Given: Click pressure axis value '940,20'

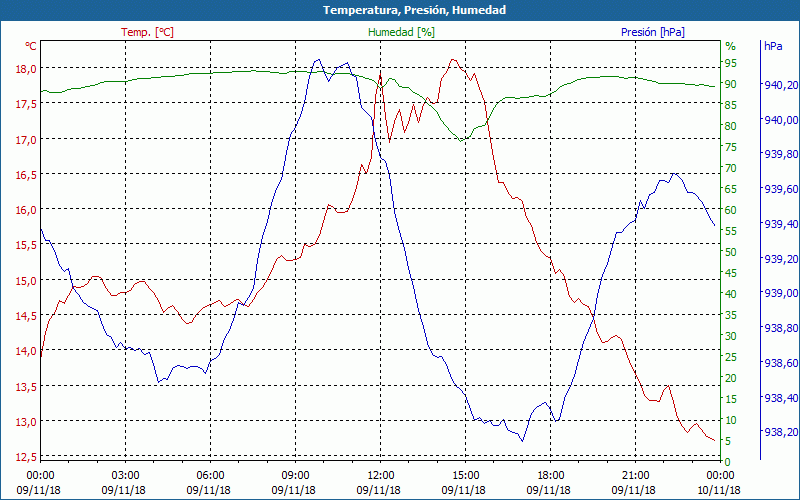Looking at the screenshot, I should (x=781, y=85).
